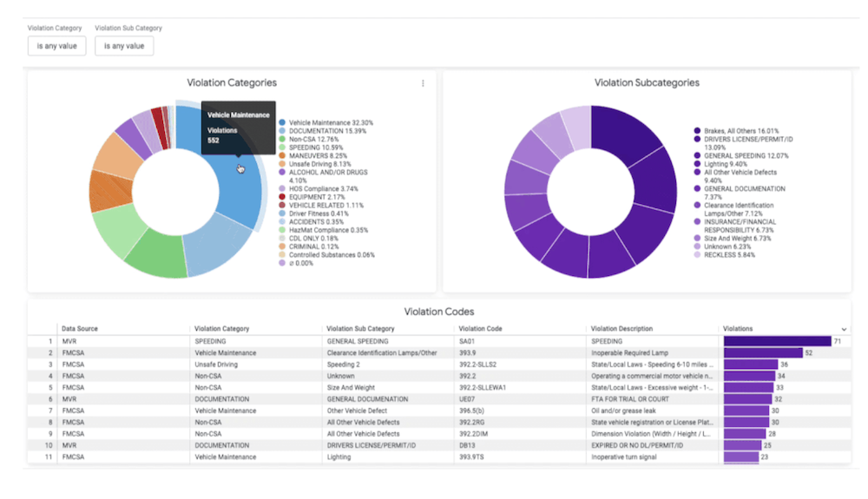Toggle Vehicle Maintenance 32.30% legend entry
The width and height of the screenshot is (868, 499).
coord(326,123)
